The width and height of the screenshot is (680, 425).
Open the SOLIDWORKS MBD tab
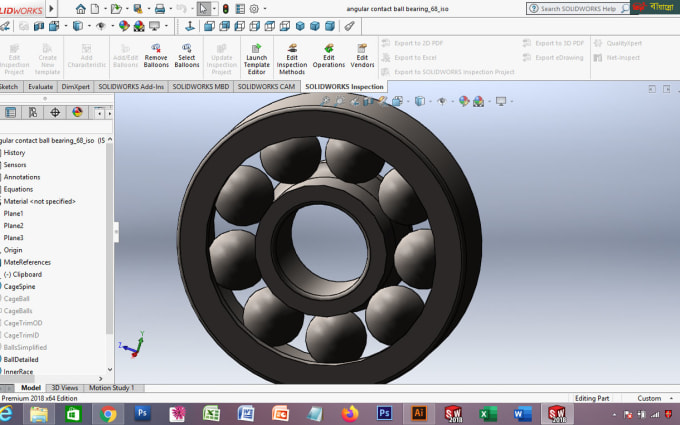click(x=201, y=87)
